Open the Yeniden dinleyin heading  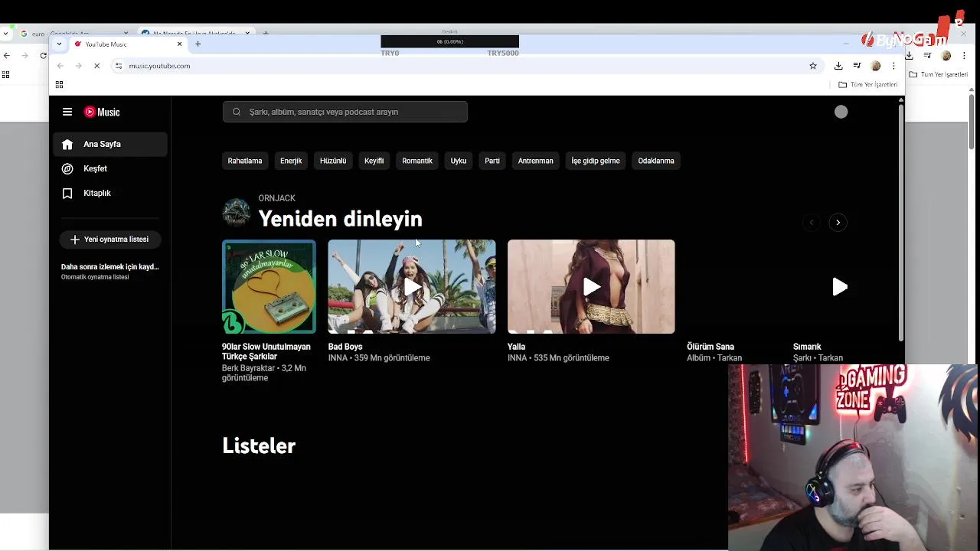point(340,219)
